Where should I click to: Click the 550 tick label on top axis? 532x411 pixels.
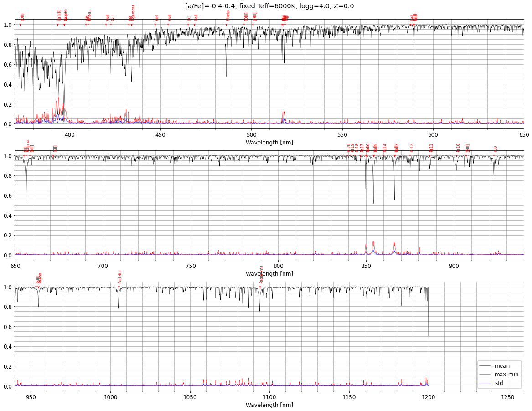tap(342, 134)
